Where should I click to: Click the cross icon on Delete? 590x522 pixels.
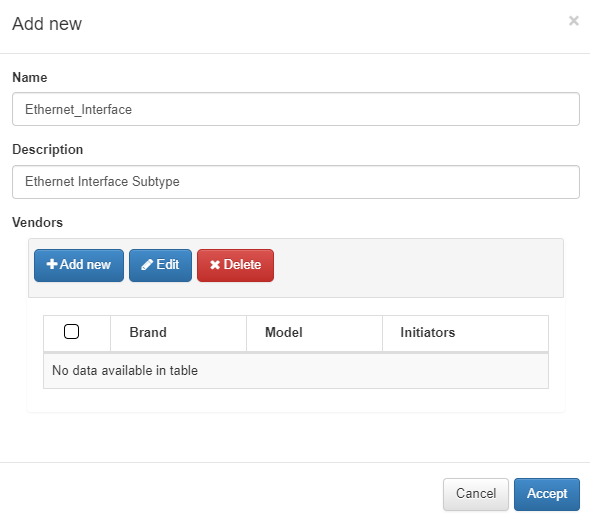215,265
